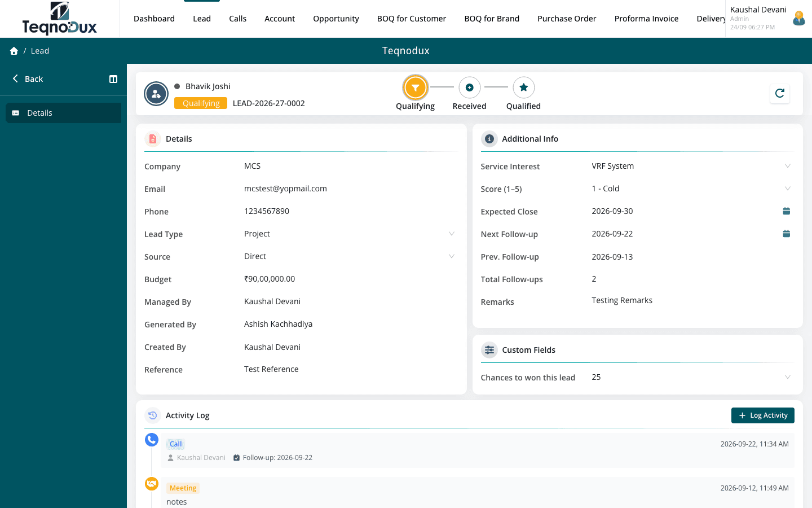Click the Meeting tag in activity log

point(183,488)
